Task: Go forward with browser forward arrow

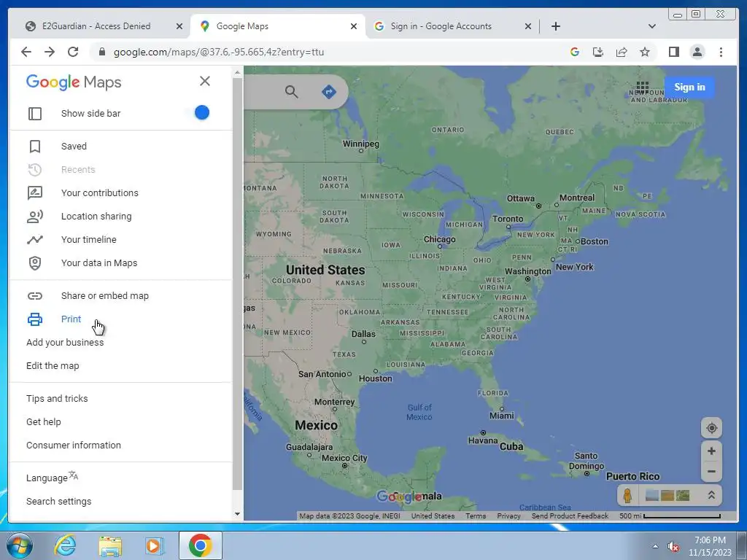Action: pyautogui.click(x=50, y=52)
